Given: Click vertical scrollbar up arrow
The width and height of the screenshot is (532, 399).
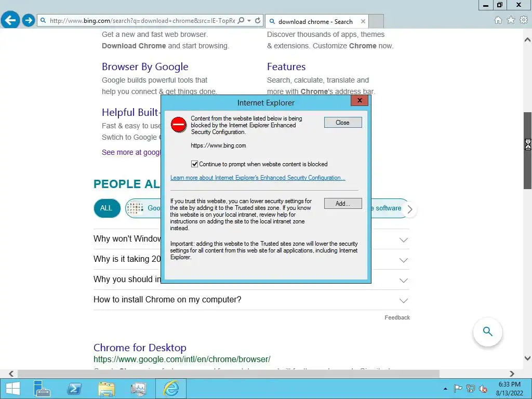Looking at the screenshot, I should (528, 39).
